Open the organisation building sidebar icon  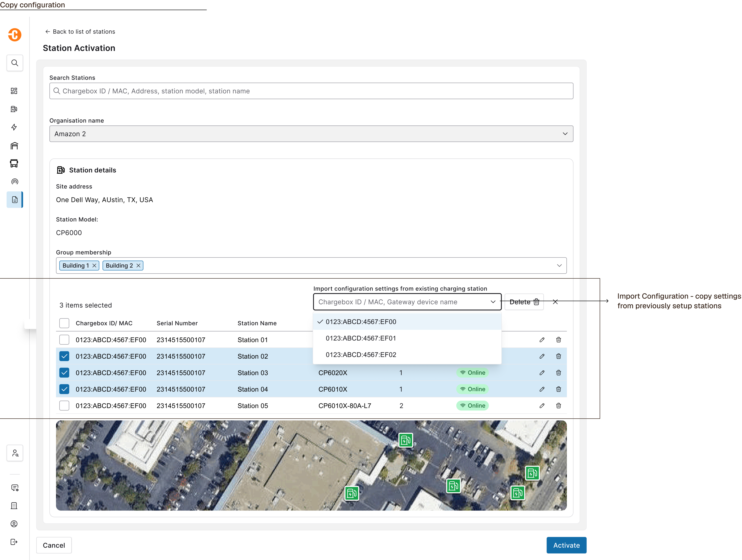[x=14, y=506]
